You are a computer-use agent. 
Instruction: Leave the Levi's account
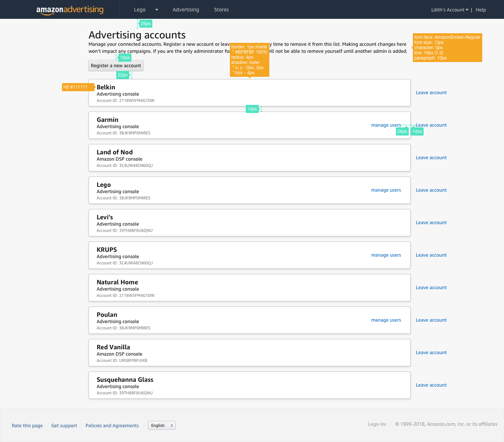click(x=431, y=223)
